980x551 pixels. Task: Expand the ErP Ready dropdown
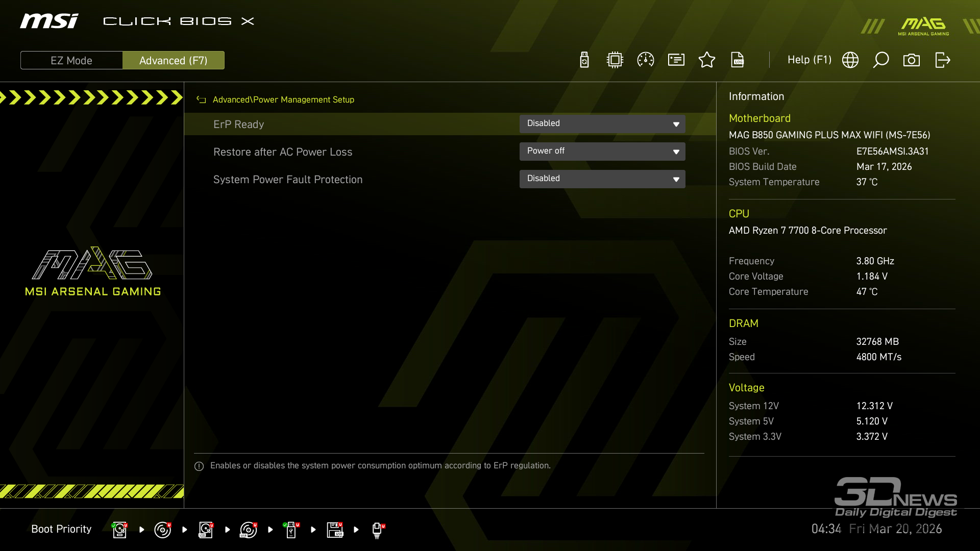click(602, 124)
